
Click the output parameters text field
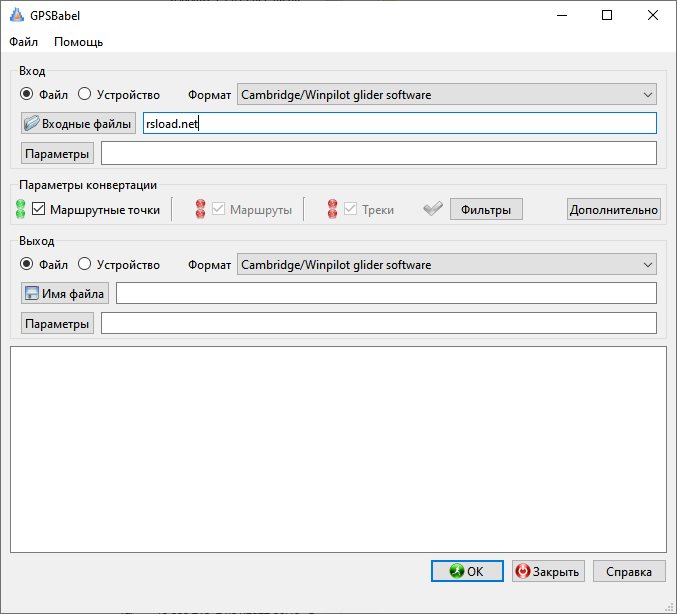coord(379,323)
